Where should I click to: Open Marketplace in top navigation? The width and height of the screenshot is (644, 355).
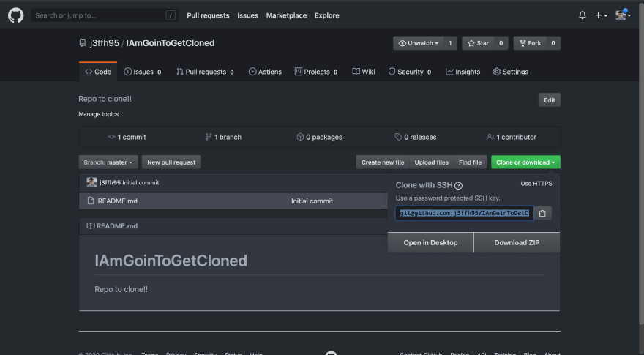tap(286, 15)
